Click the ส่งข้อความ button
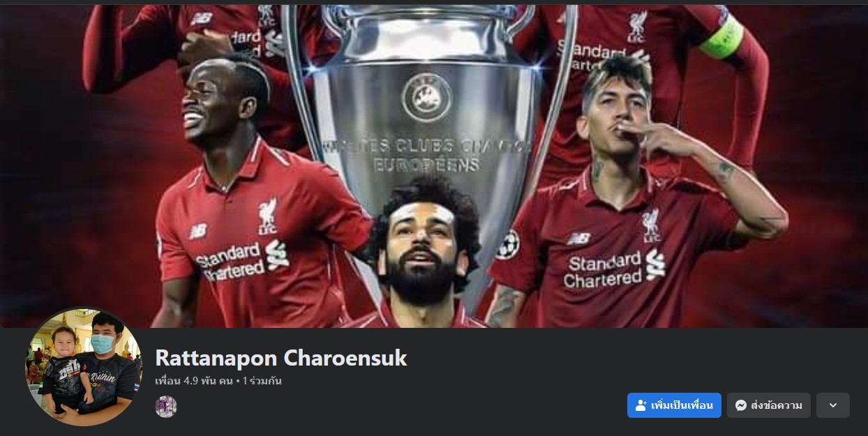The width and height of the screenshot is (868, 436). [768, 405]
